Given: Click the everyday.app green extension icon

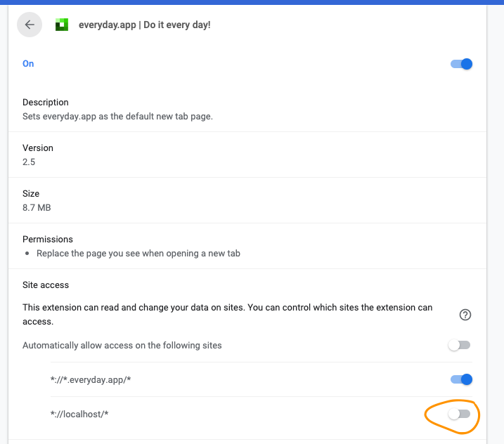Looking at the screenshot, I should point(62,25).
